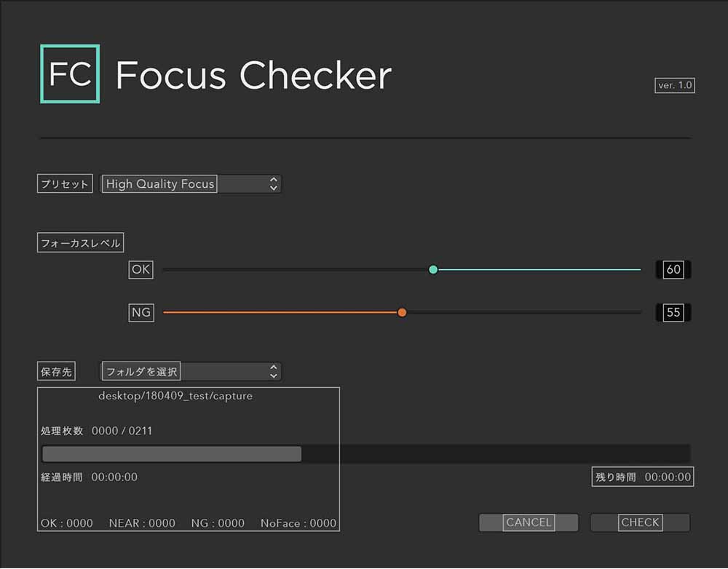
Task: Click the CANCEL button
Action: coord(529,522)
